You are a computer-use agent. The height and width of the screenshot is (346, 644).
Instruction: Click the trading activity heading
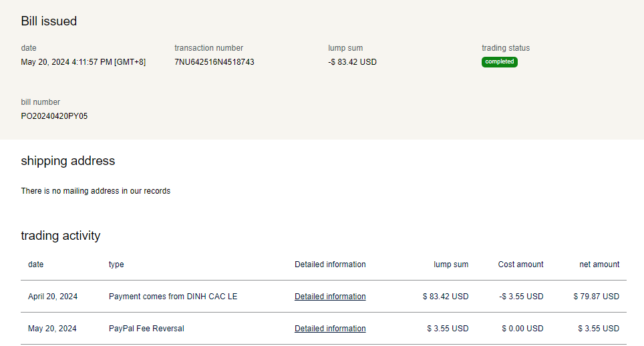(x=60, y=236)
